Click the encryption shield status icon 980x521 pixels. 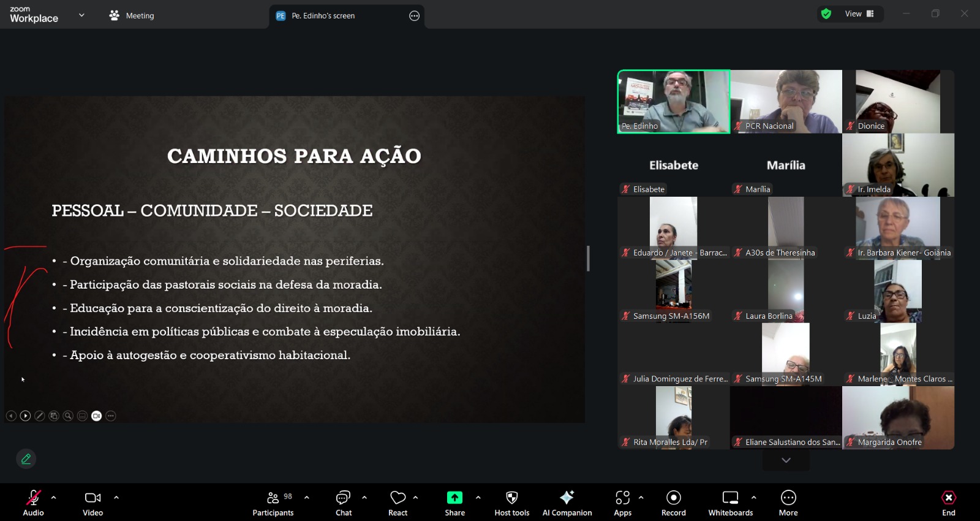click(826, 14)
